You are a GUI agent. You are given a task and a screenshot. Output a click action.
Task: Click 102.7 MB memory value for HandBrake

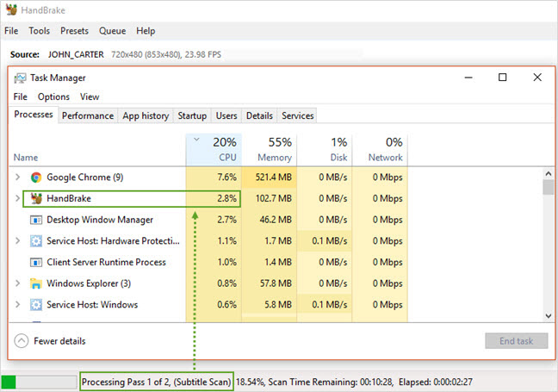[273, 198]
